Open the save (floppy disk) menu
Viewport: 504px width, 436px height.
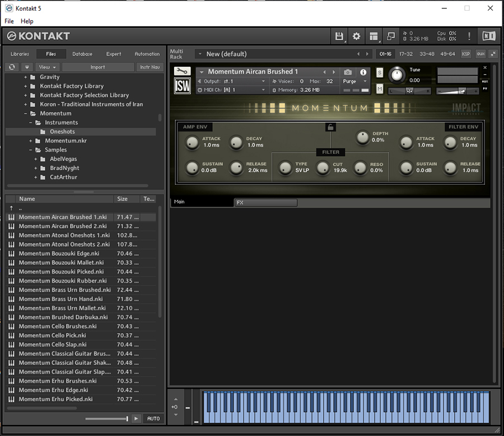[339, 36]
